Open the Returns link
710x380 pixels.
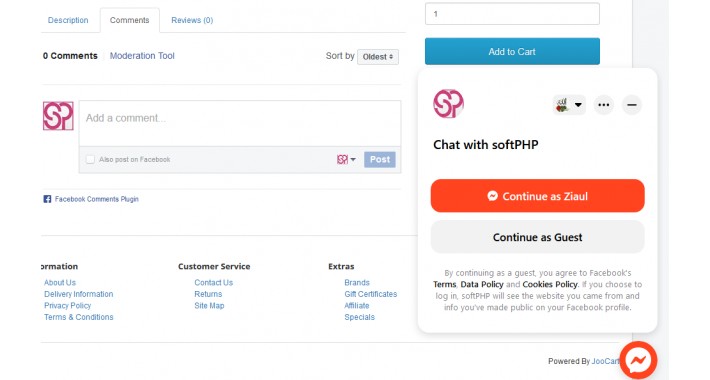pos(208,294)
